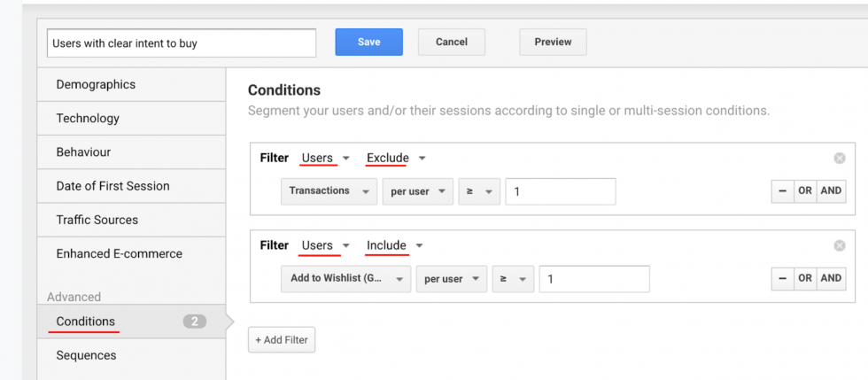Open Include dropdown in second filter
868x380 pixels.
pos(394,245)
